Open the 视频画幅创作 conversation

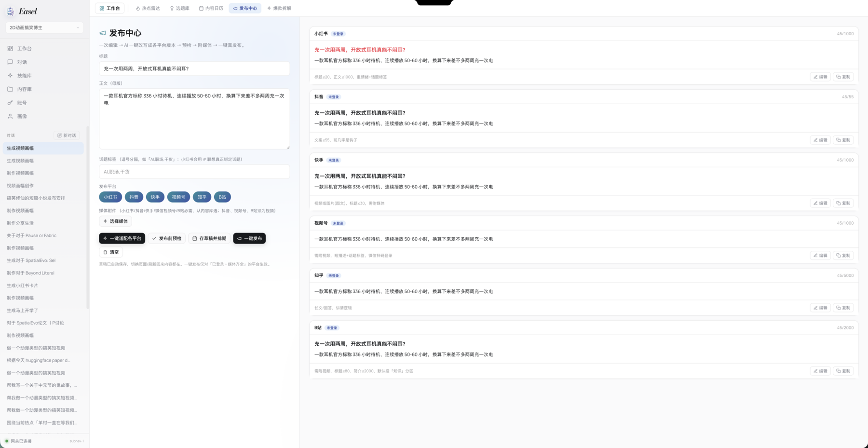tap(43, 186)
